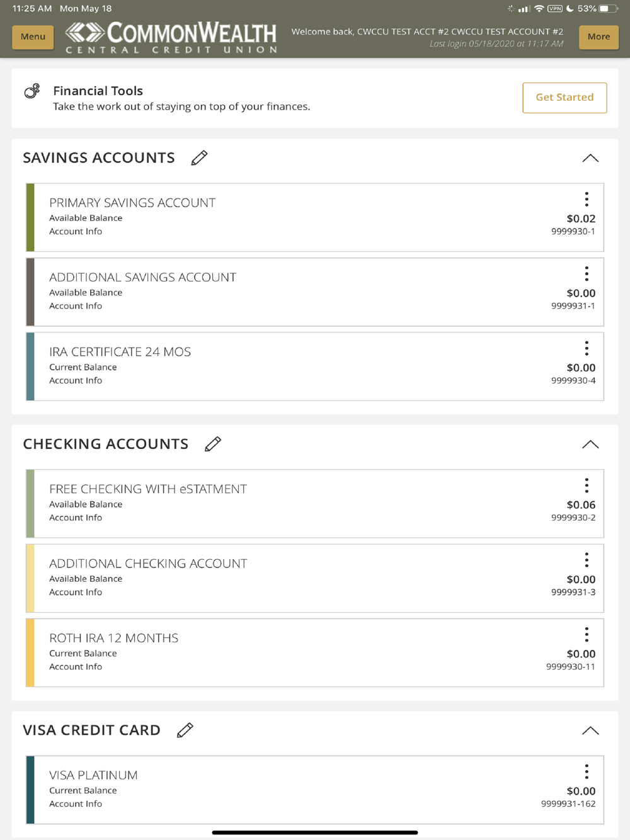Open options dots for Free Checking account
630x840 pixels.
tap(587, 485)
